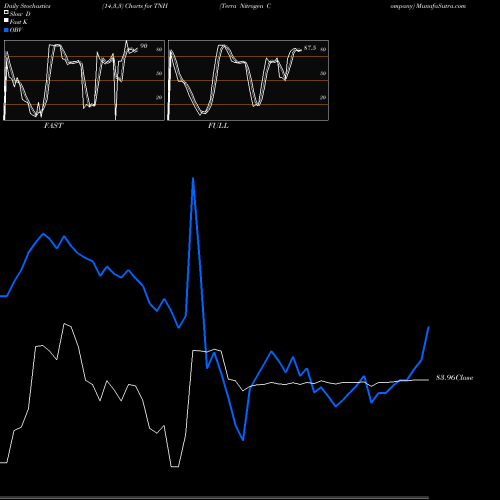
Task: Click the 20 axis label of FULL chart
Action: pos(323,97)
